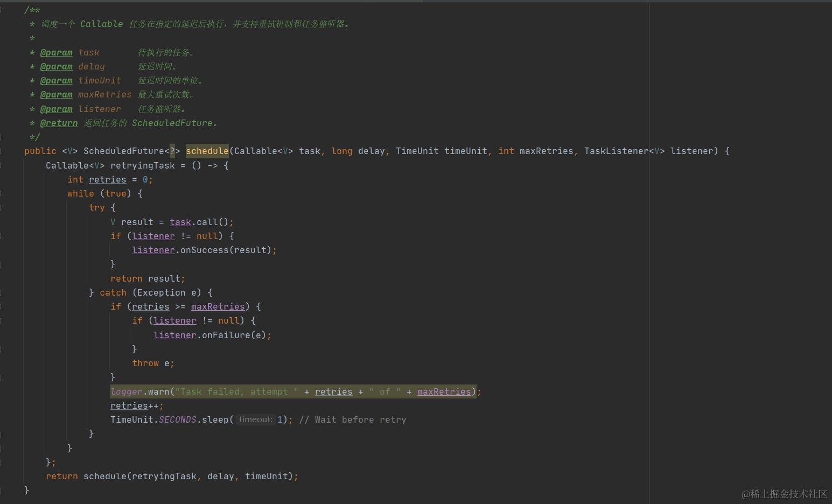The image size is (832, 504).
Task: Click the /** Javadoc opening marker
Action: tap(32, 10)
